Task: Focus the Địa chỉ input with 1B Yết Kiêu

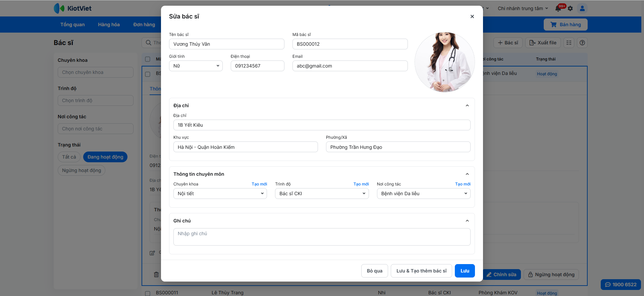Action: point(322,125)
